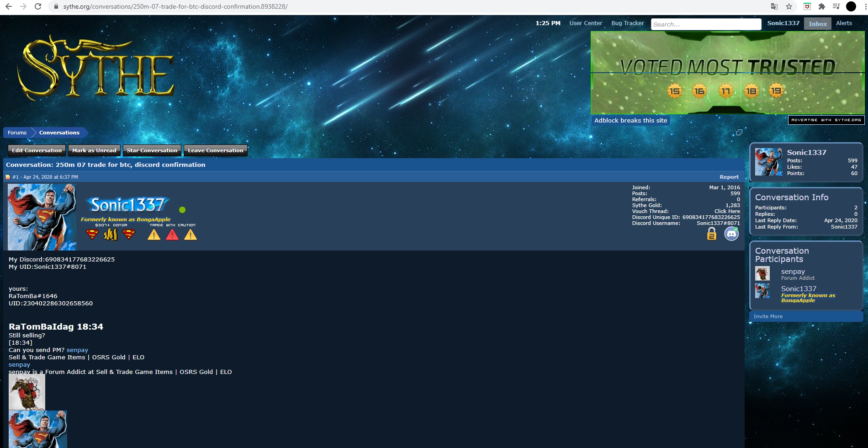Open Sonic1337's name in Conversation Participants

pyautogui.click(x=799, y=289)
